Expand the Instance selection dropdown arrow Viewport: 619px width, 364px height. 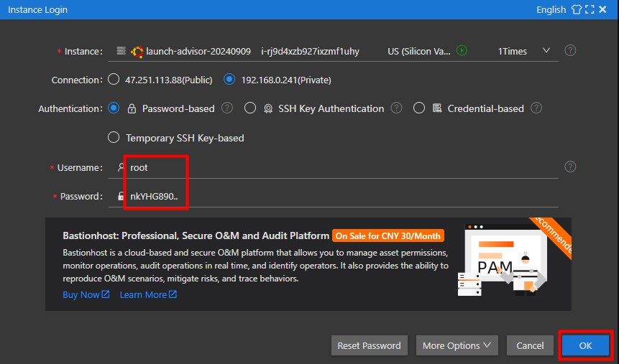point(546,51)
